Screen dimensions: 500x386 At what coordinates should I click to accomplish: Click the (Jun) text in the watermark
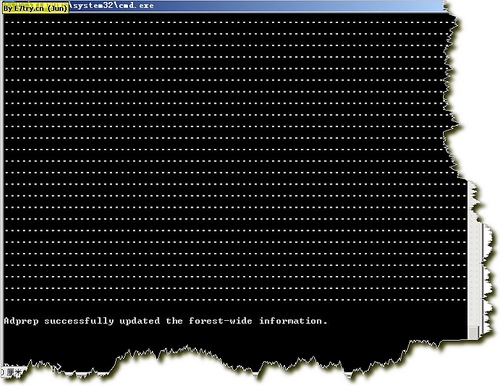tap(58, 9)
